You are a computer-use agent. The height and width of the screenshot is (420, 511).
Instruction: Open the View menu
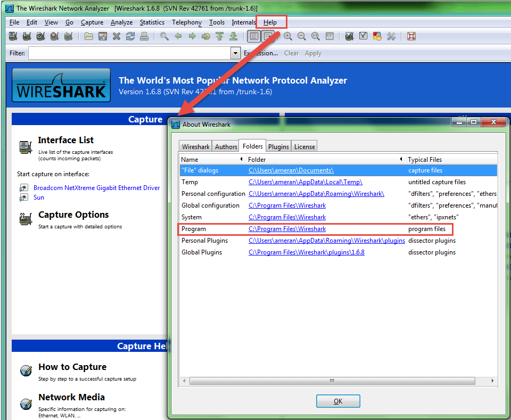tap(51, 22)
